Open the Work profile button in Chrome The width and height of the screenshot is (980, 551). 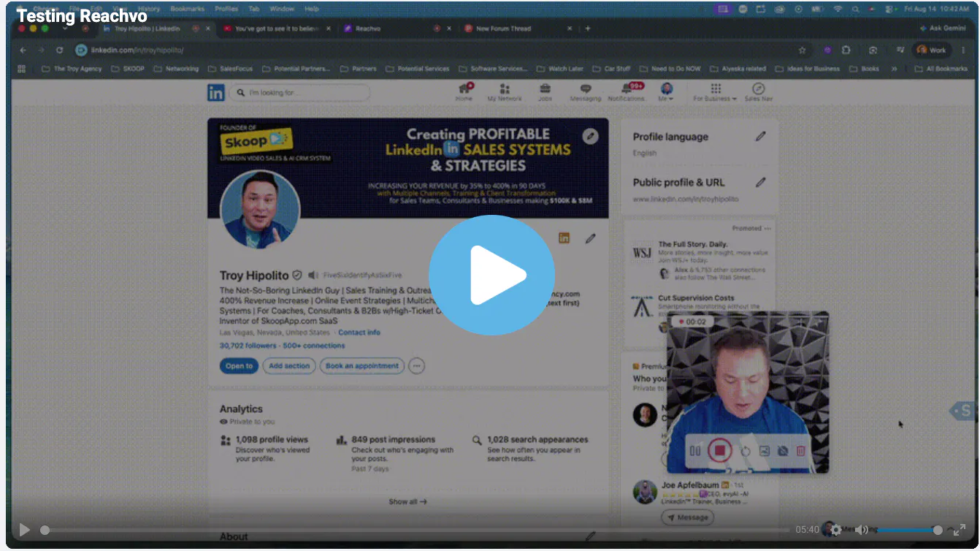(x=932, y=50)
